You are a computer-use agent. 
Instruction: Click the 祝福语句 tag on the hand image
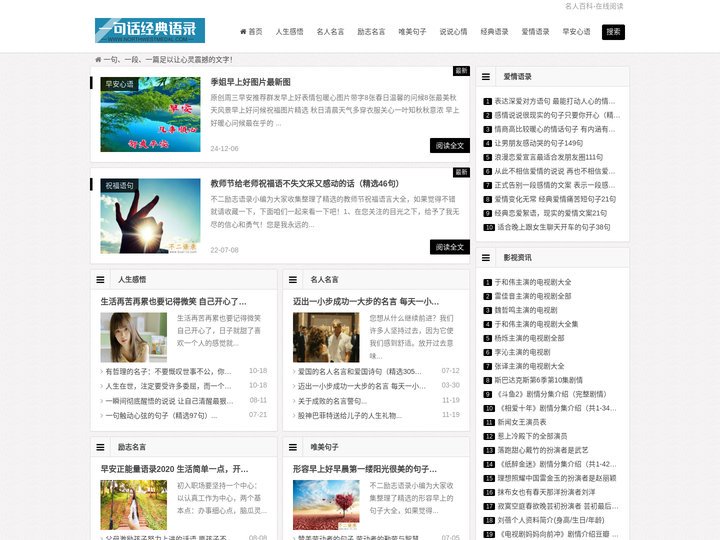[x=119, y=186]
